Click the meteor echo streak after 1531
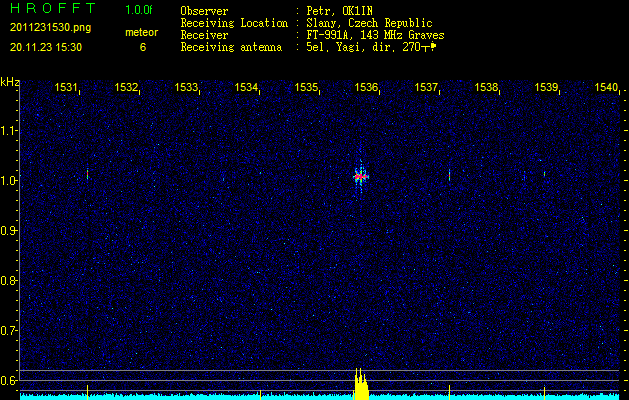This screenshot has width=629, height=400. tap(87, 175)
